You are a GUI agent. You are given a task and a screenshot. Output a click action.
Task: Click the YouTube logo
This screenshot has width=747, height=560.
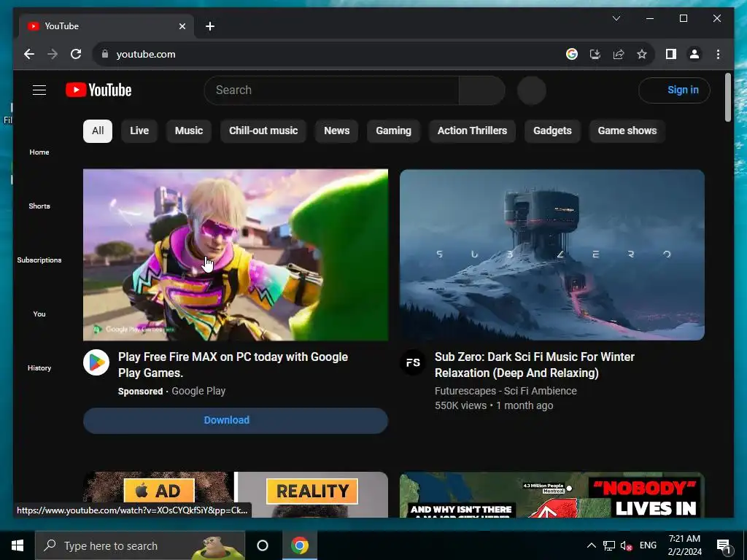(x=98, y=90)
